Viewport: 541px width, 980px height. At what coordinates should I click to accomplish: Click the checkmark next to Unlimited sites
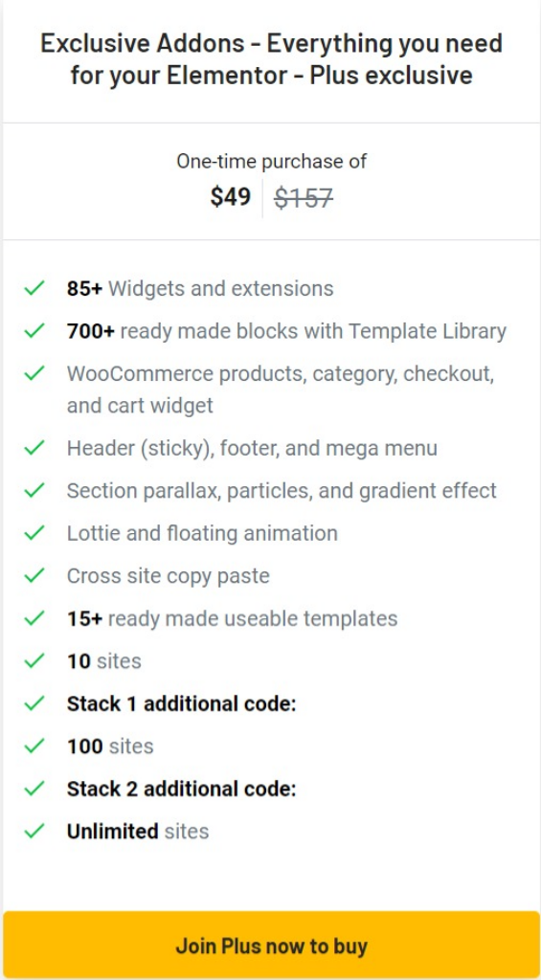pos(34,831)
